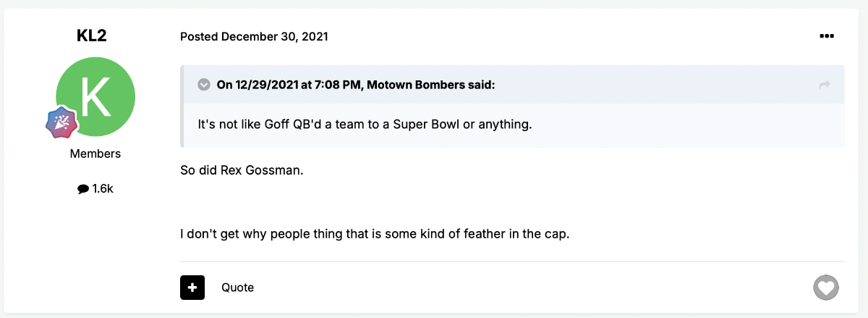Open the green K avatar profile

tap(95, 98)
